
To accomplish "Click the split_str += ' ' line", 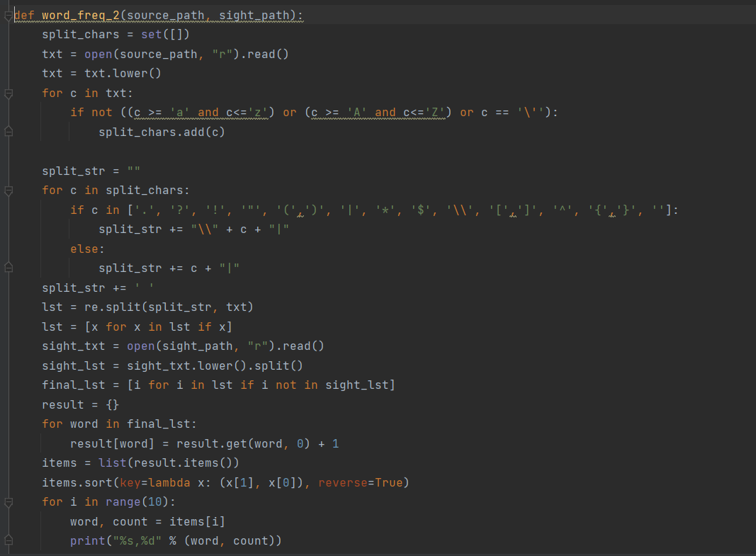I will 98,288.
